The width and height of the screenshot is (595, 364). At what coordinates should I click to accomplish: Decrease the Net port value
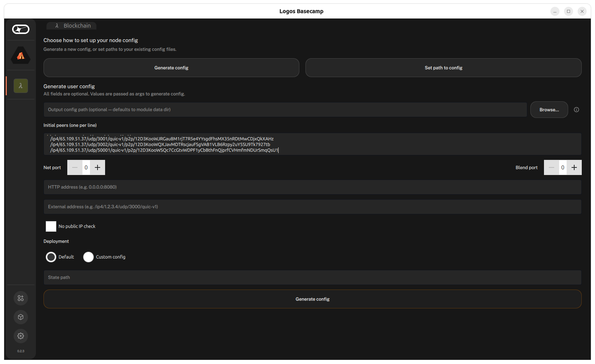tap(75, 167)
